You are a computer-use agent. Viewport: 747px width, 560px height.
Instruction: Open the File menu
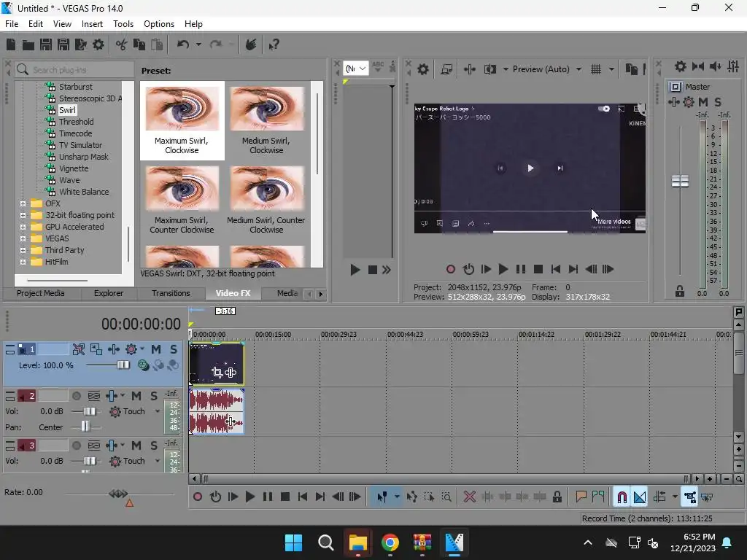(12, 24)
